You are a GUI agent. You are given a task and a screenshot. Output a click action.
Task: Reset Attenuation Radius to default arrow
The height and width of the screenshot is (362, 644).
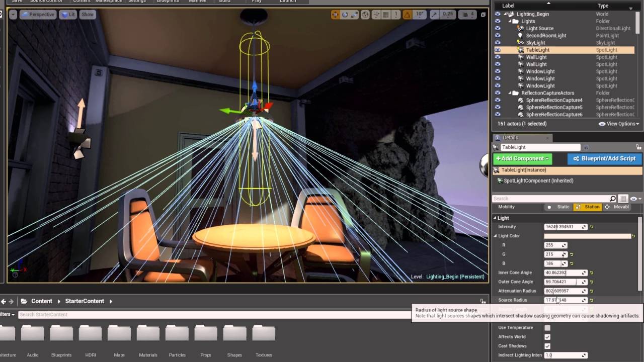[x=591, y=291]
